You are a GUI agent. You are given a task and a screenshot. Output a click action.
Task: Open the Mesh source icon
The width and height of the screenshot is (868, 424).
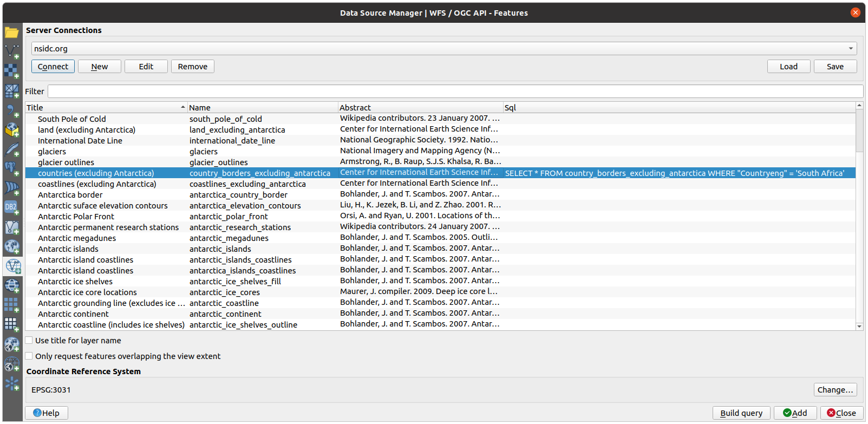[x=12, y=90]
